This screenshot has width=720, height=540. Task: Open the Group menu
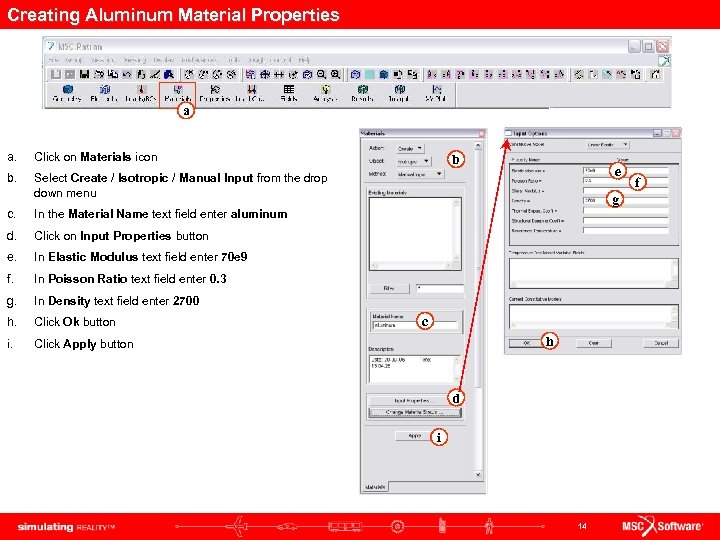pyautogui.click(x=73, y=60)
